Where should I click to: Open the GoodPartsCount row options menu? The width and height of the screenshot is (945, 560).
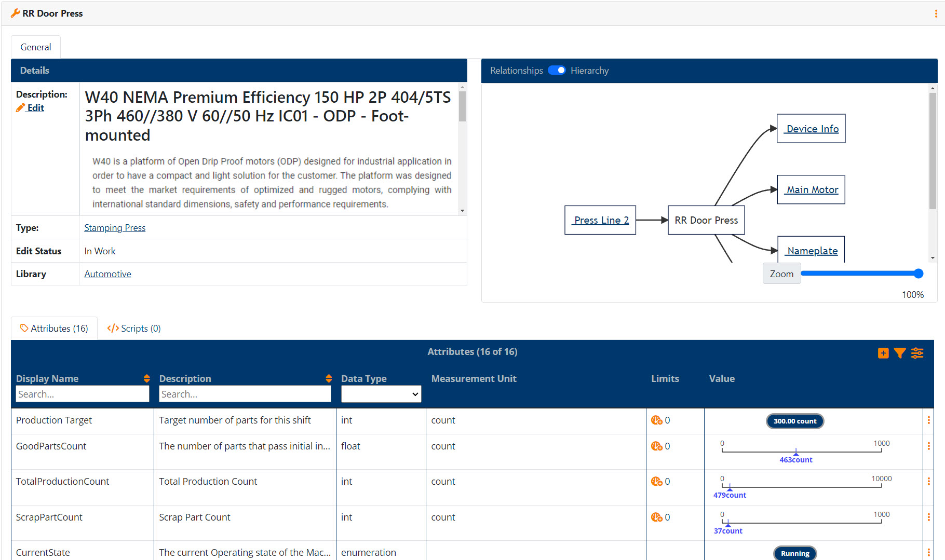(x=929, y=446)
